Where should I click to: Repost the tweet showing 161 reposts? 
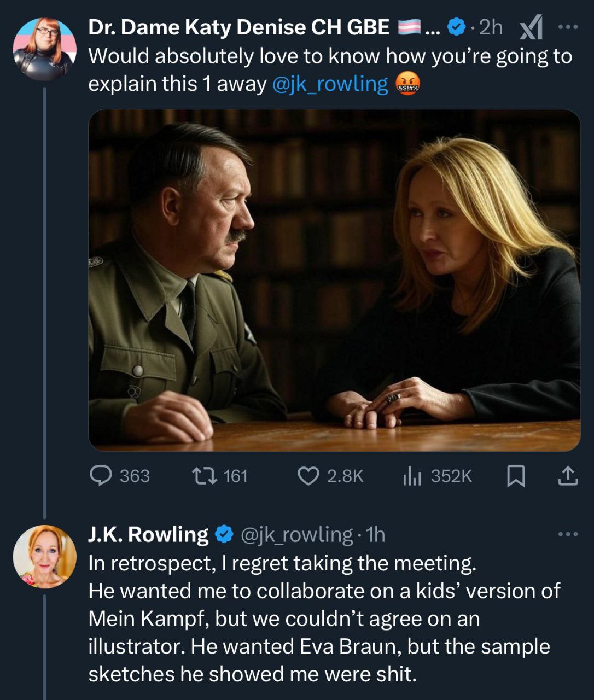199,476
